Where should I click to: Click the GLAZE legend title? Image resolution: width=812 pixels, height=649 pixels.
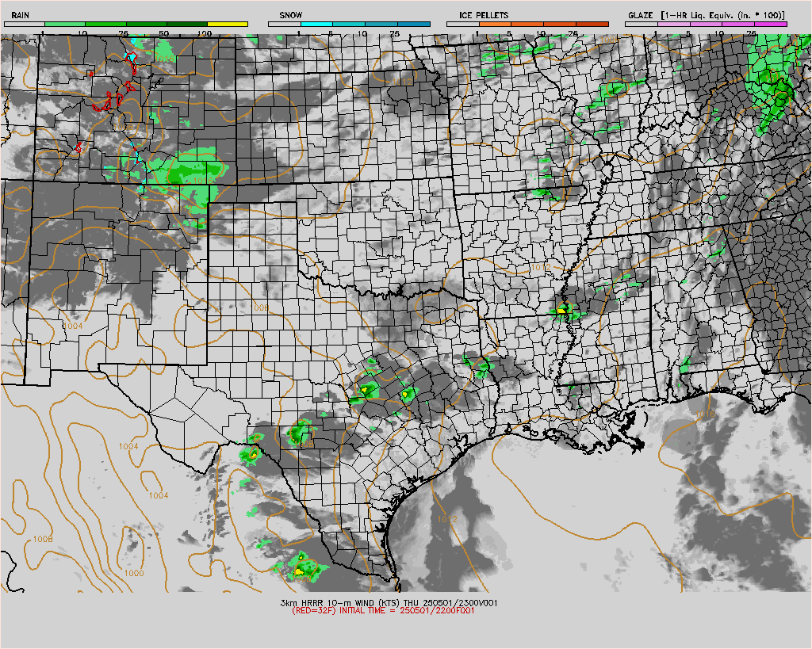point(640,15)
